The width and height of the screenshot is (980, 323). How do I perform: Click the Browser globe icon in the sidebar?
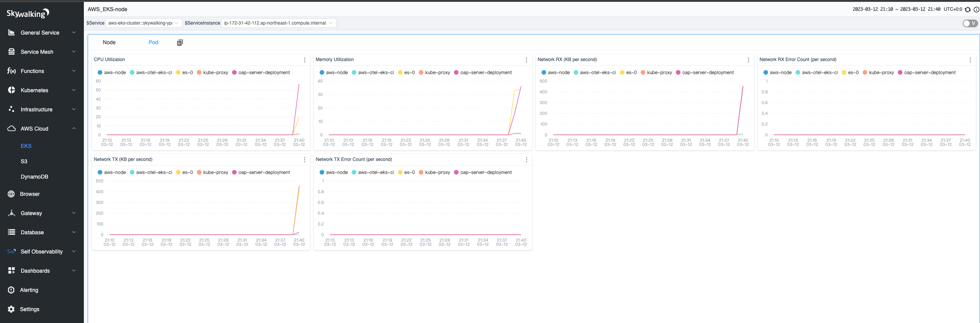click(11, 194)
